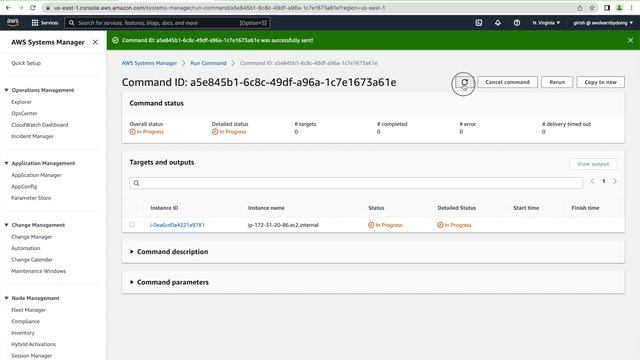Go to previous page of targets

592,181
